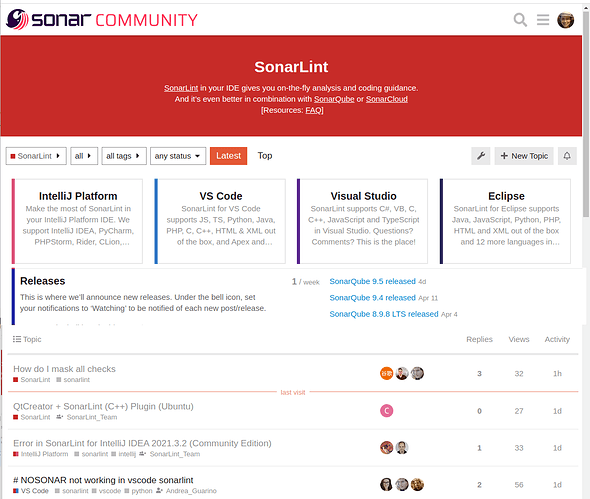Click first avatar on IntelliJ IDEA error topic
This screenshot has height=499, width=590.
[x=386, y=447]
